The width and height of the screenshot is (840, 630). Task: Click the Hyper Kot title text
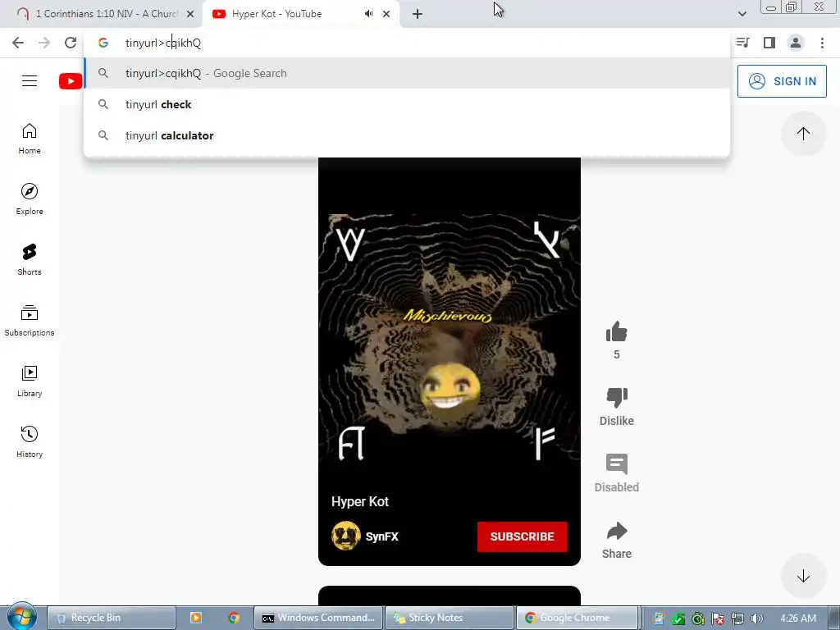(x=360, y=501)
